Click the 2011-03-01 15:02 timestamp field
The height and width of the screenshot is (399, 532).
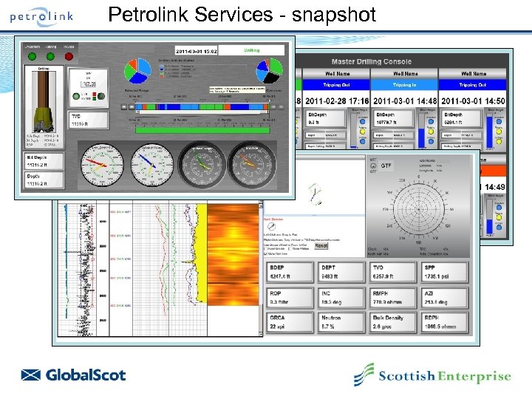pos(196,51)
